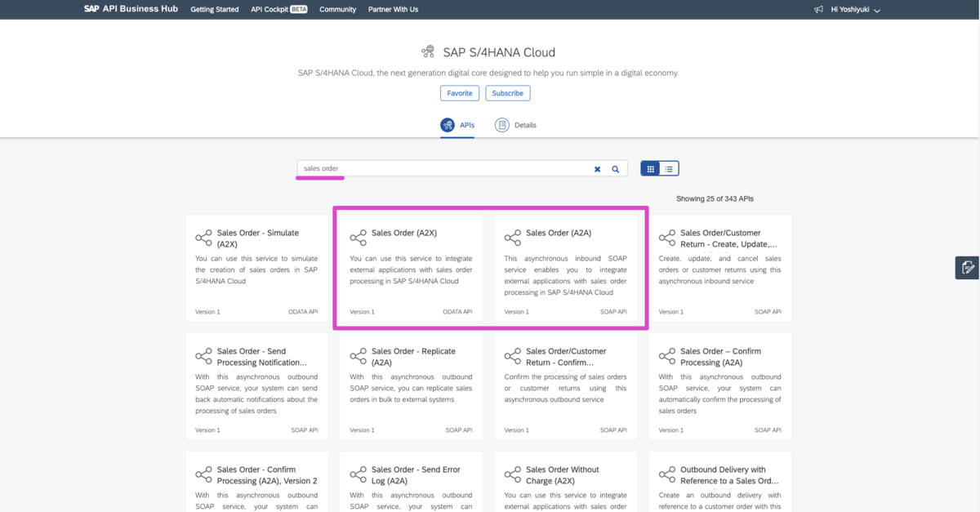Click share icon on Send Processing Notification card
Image resolution: width=980 pixels, height=512 pixels.
tap(204, 356)
